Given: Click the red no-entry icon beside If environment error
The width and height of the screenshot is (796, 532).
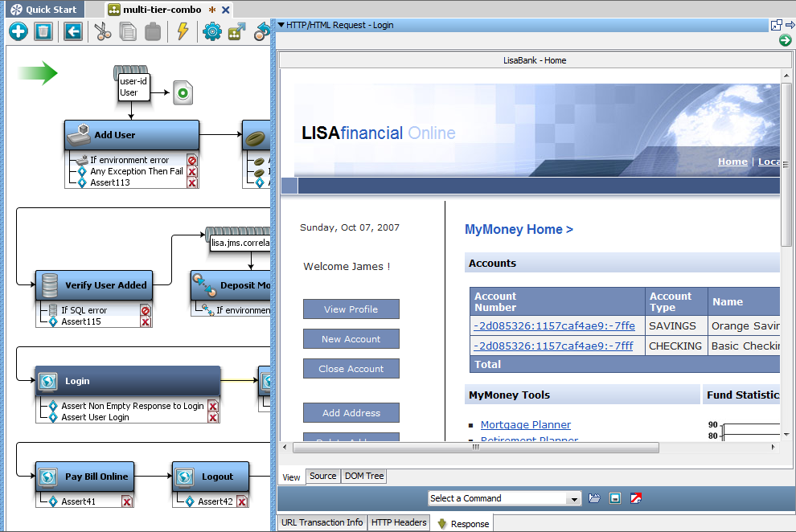Looking at the screenshot, I should click(x=192, y=160).
